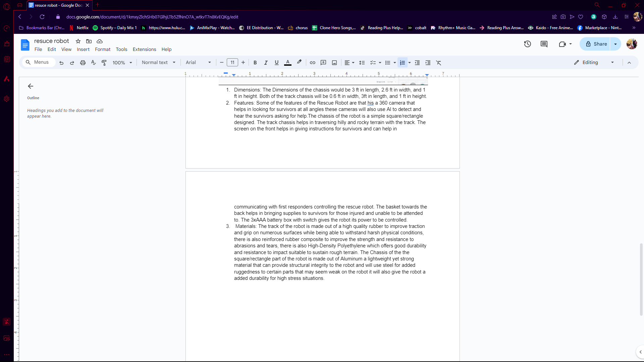The height and width of the screenshot is (362, 644).
Task: Click the print icon in toolbar
Action: [83, 63]
